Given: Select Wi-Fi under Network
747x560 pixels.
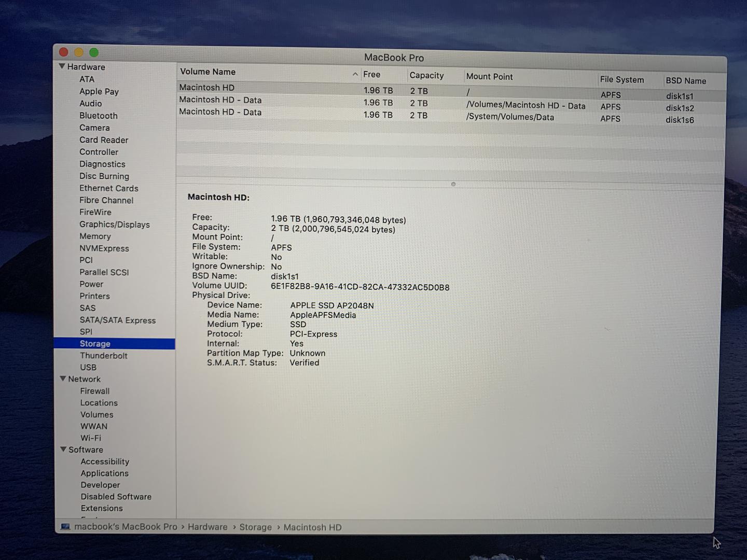Looking at the screenshot, I should [x=91, y=438].
